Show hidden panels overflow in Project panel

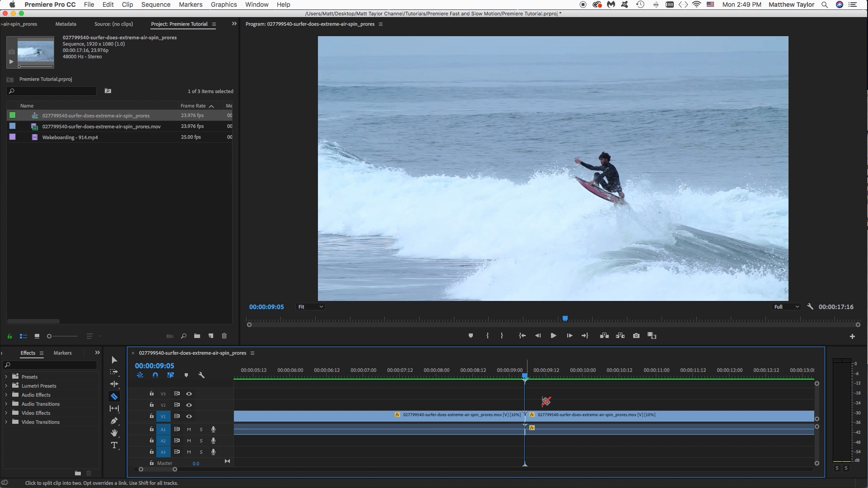point(234,24)
